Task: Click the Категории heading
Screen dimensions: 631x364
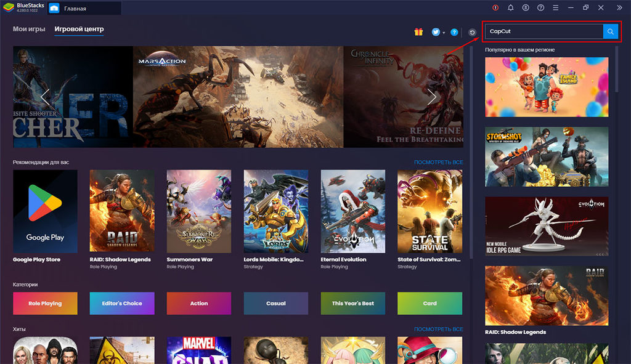Action: tap(25, 285)
